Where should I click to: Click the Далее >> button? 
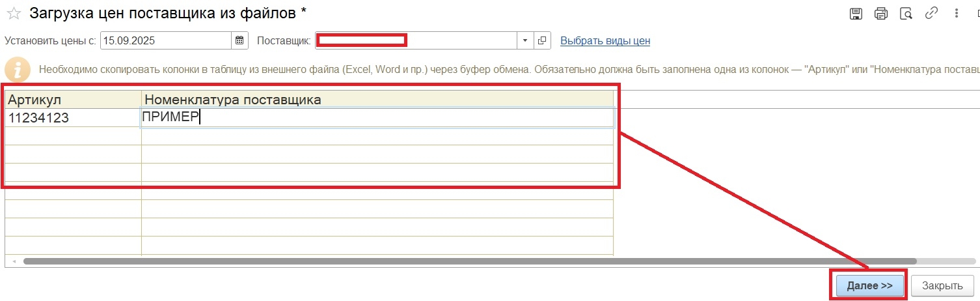click(x=869, y=285)
